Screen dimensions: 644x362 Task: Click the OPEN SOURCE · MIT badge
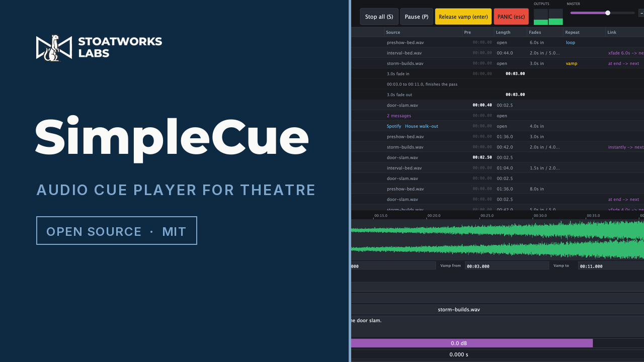tap(117, 231)
